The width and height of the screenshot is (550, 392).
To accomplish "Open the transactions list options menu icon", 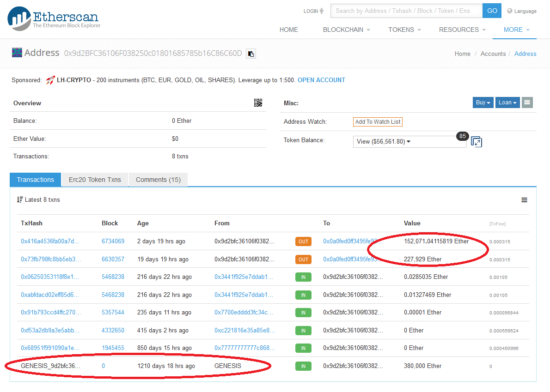I will [524, 200].
